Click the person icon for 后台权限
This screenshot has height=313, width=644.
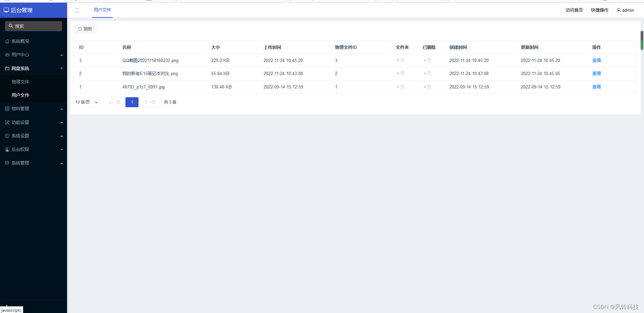coord(7,149)
